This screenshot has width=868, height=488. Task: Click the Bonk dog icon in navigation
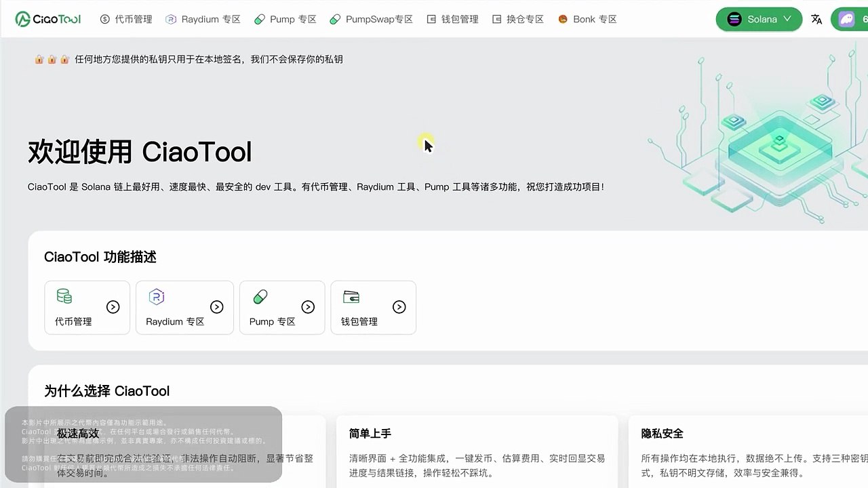pyautogui.click(x=563, y=20)
